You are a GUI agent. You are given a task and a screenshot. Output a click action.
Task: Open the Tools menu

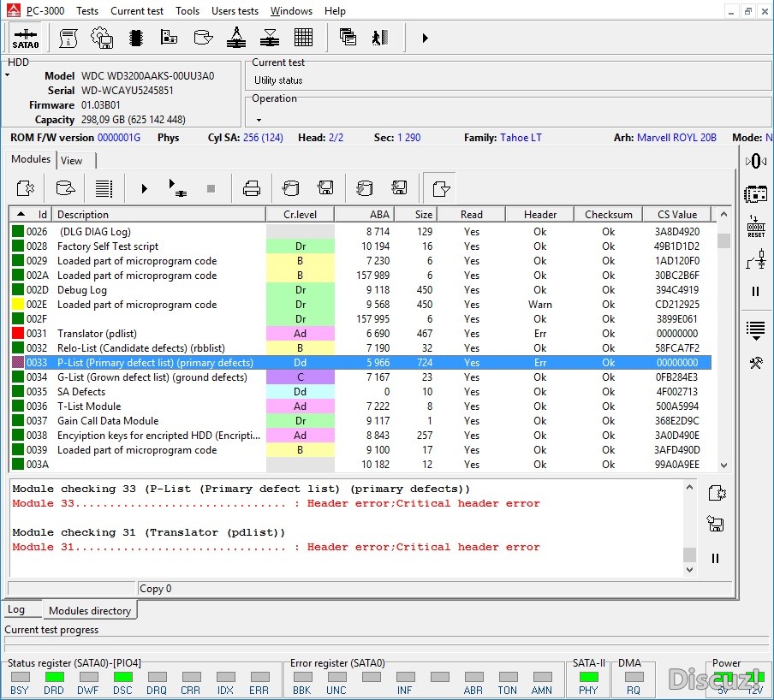(x=188, y=11)
